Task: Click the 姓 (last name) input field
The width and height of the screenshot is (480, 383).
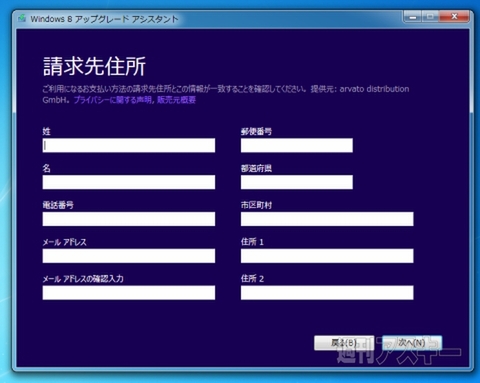Action: tap(129, 145)
